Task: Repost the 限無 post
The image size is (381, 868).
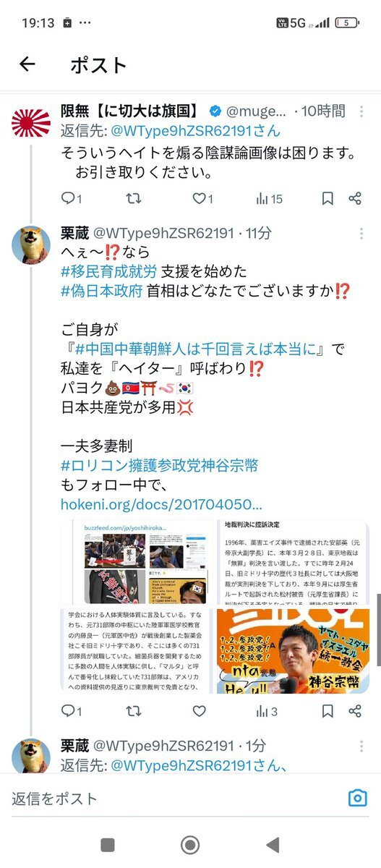Action: click(133, 198)
